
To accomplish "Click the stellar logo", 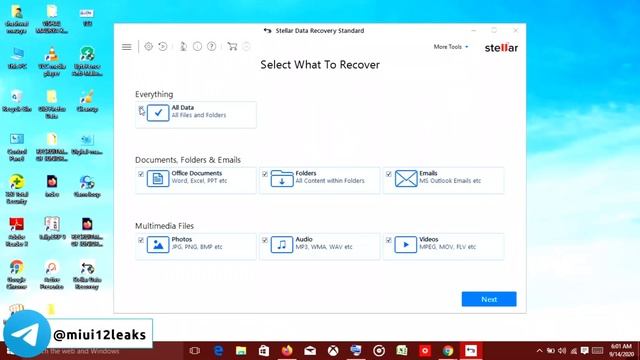I will coord(501,47).
